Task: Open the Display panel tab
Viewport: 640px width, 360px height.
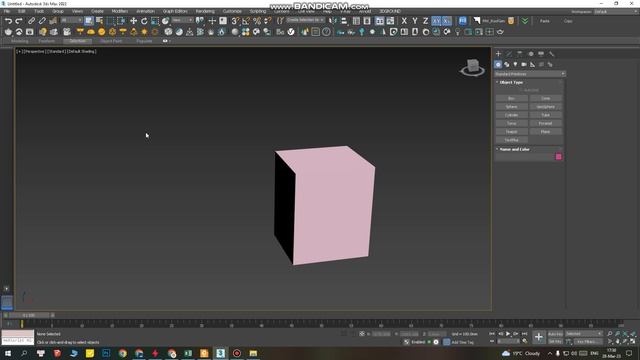Action: [x=541, y=54]
